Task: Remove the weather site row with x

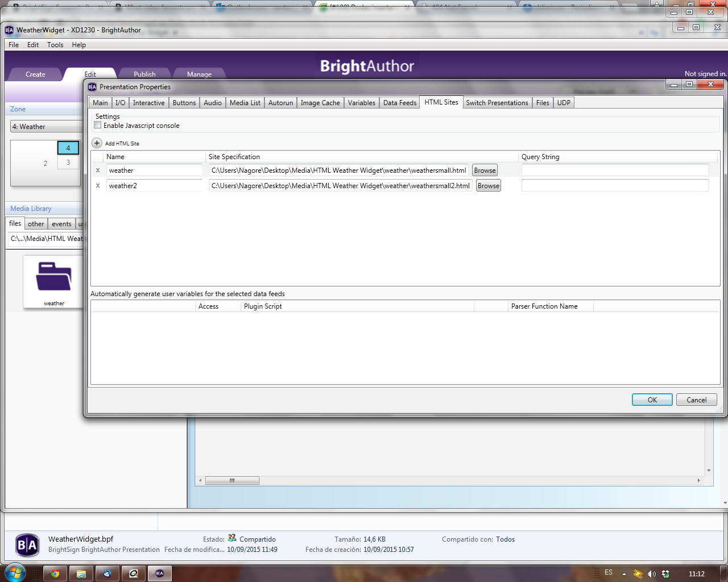Action: (x=98, y=170)
